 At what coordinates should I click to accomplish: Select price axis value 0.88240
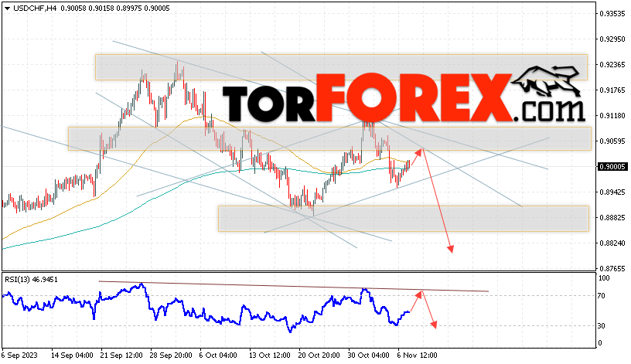pos(612,243)
